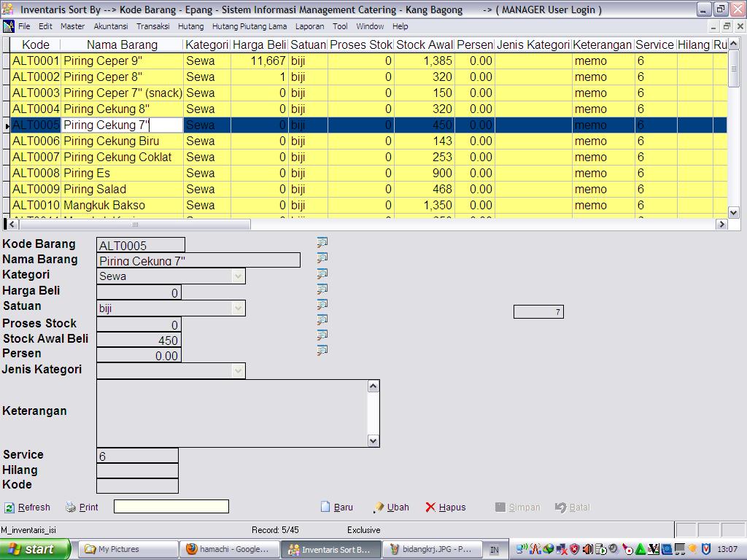Open the Windows Start menu

35,549
